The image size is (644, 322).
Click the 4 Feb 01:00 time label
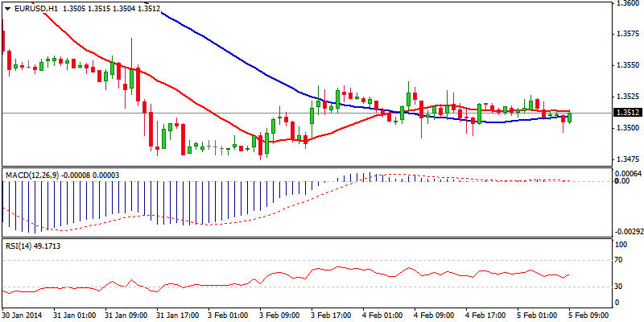click(x=381, y=316)
